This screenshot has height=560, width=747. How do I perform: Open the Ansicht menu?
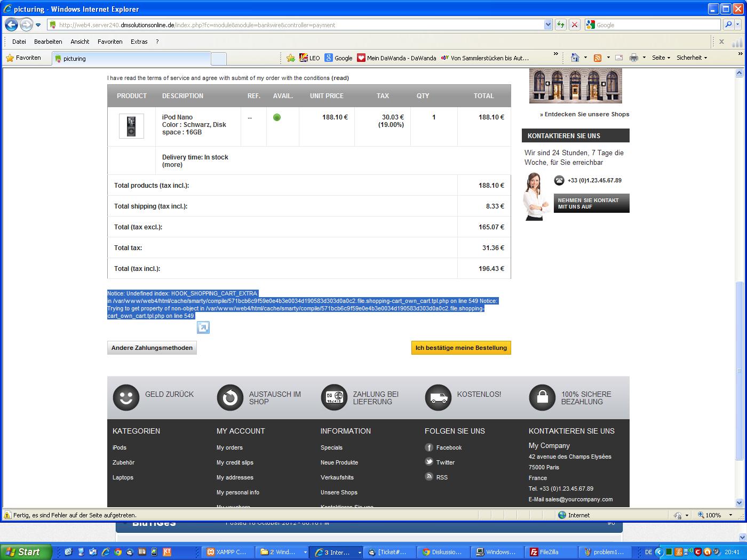point(80,42)
